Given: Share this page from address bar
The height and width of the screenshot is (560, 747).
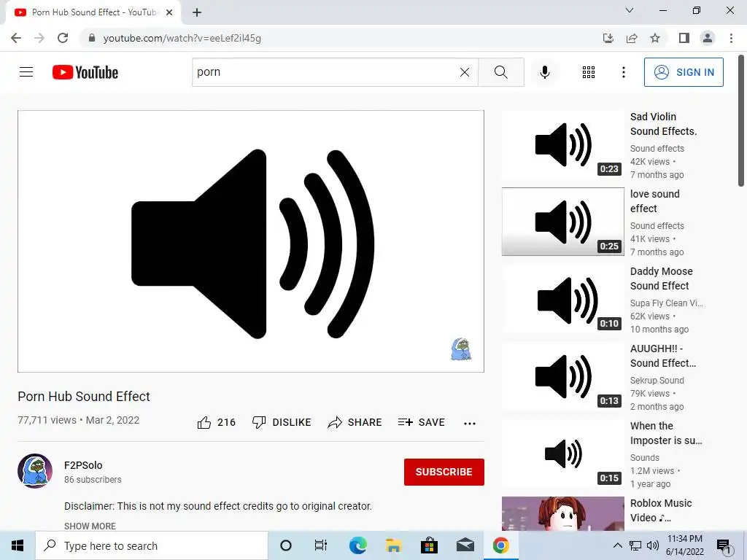Looking at the screenshot, I should pos(632,38).
